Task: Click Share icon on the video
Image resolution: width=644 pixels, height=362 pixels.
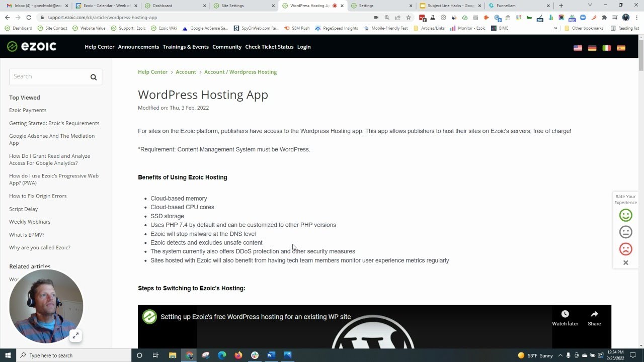Action: (594, 318)
